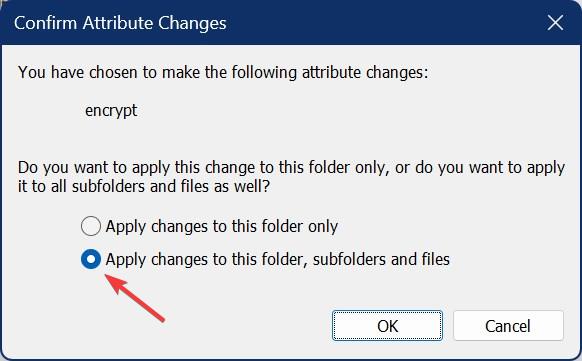Click the filled blue radio circle
The width and height of the screenshot is (582, 361).
click(x=91, y=259)
